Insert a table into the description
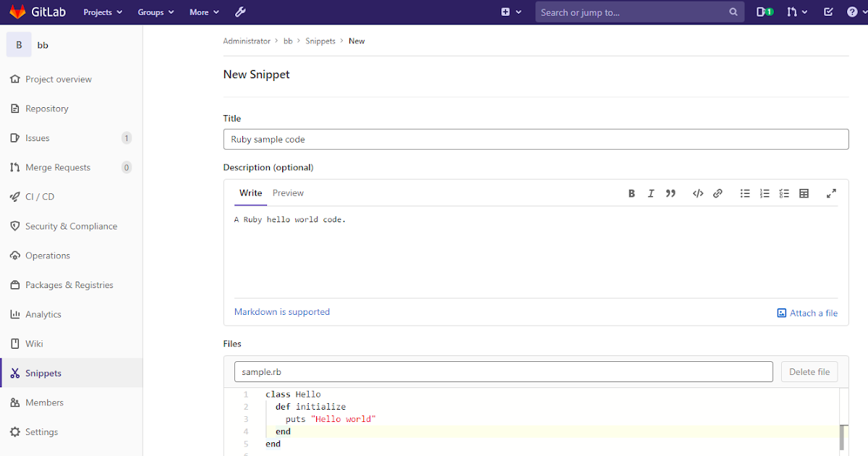The width and height of the screenshot is (868, 456). tap(804, 193)
